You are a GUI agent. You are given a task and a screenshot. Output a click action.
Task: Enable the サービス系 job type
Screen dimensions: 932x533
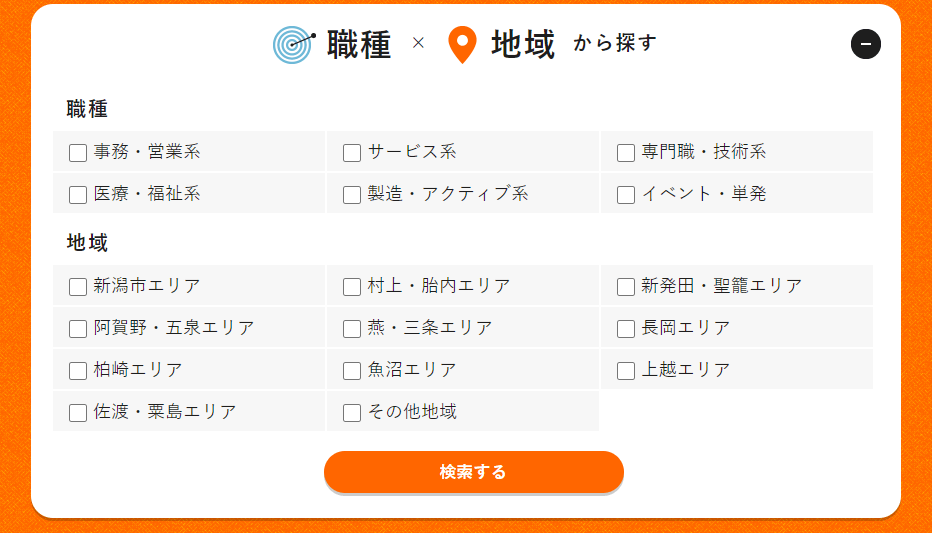(352, 153)
